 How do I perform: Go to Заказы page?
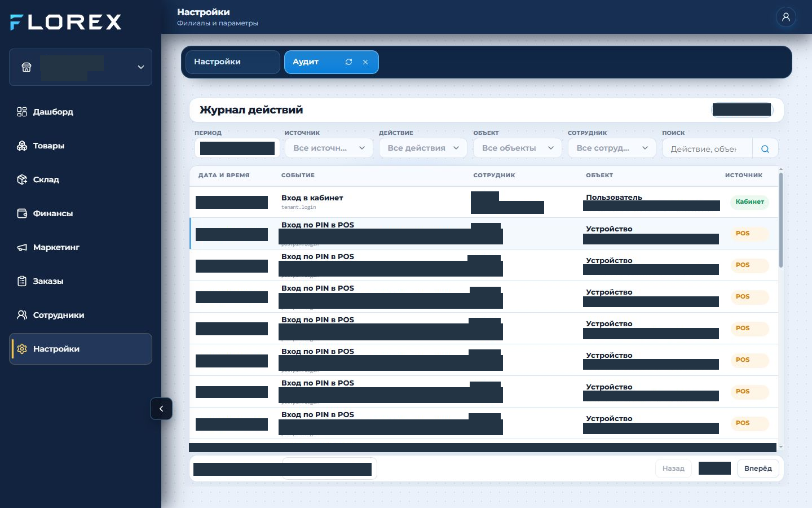(81, 281)
